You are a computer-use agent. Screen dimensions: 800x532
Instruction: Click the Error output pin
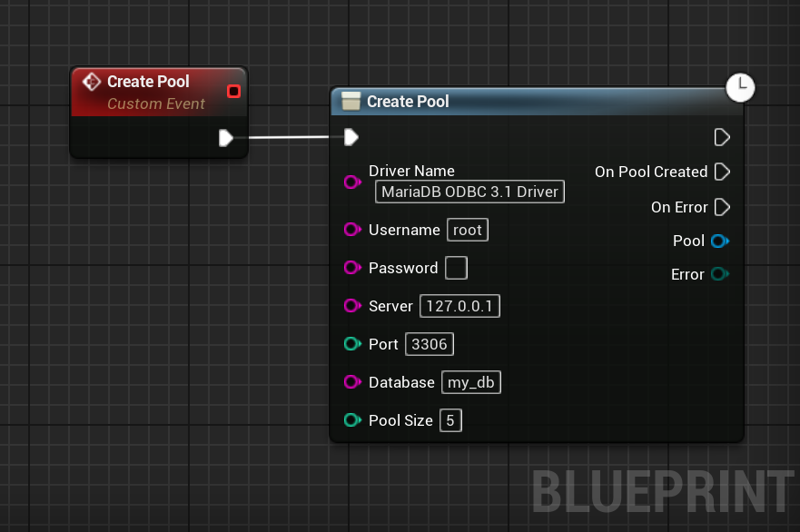720,274
